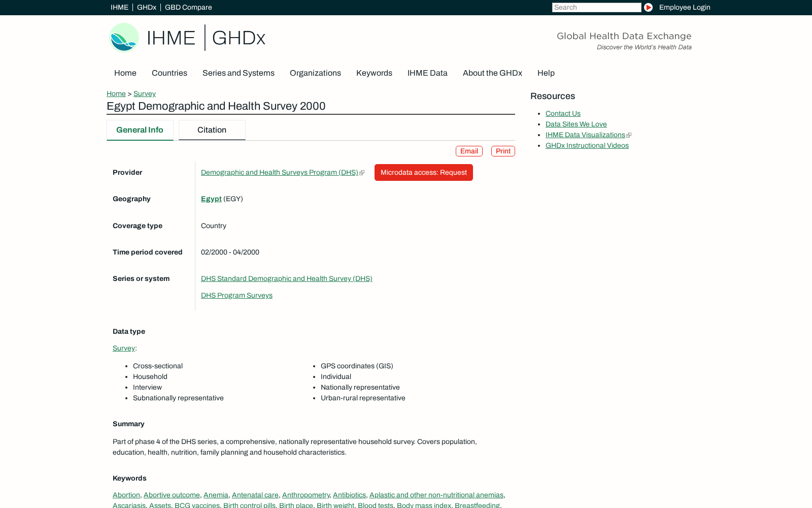Click the IHME logo text
812x508 pixels.
coord(171,38)
